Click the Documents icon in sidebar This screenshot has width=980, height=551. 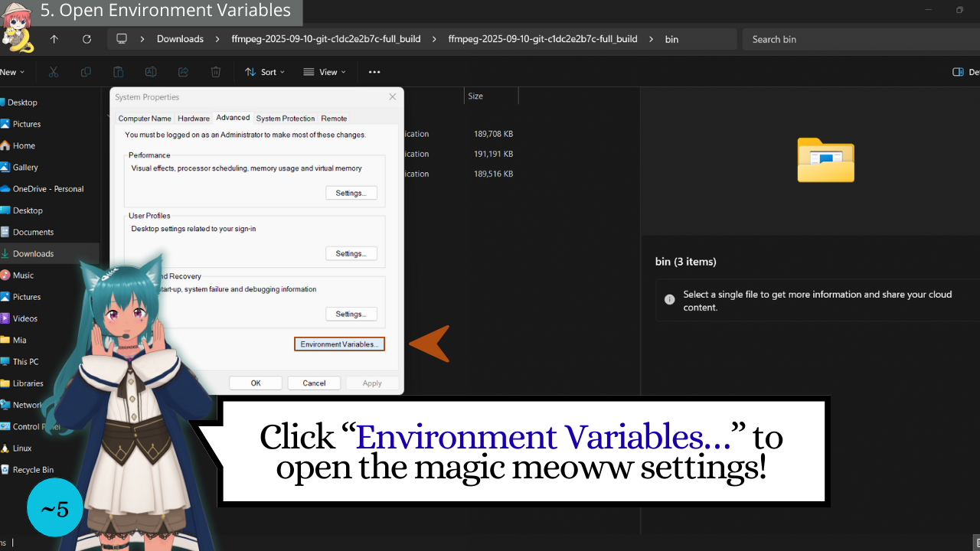point(5,232)
